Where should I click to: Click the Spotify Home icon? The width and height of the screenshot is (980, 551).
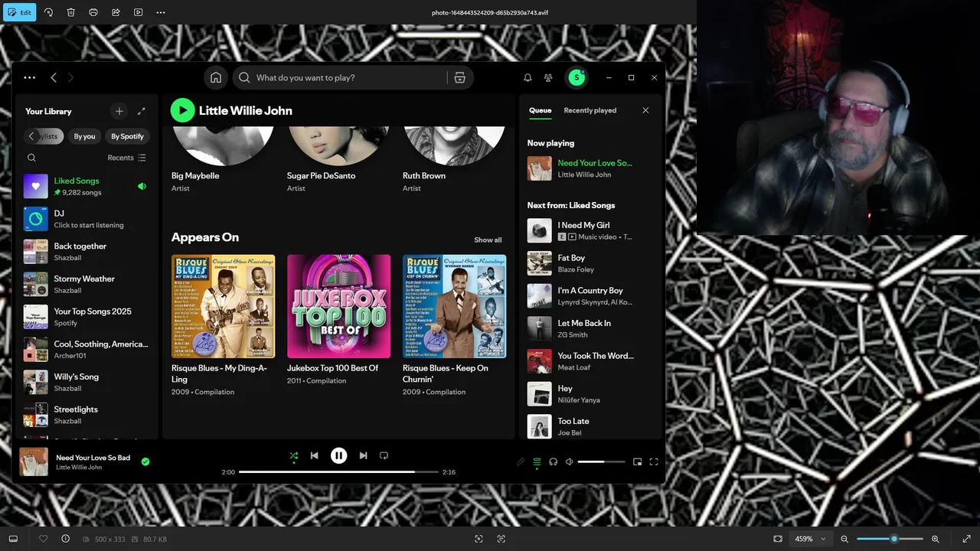click(216, 77)
